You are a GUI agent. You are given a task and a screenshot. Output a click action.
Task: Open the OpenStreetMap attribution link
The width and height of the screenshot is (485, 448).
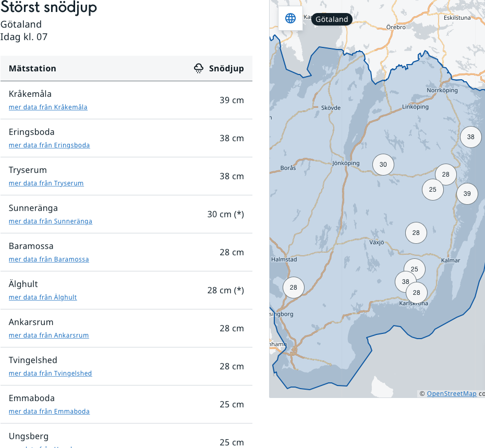coord(452,394)
